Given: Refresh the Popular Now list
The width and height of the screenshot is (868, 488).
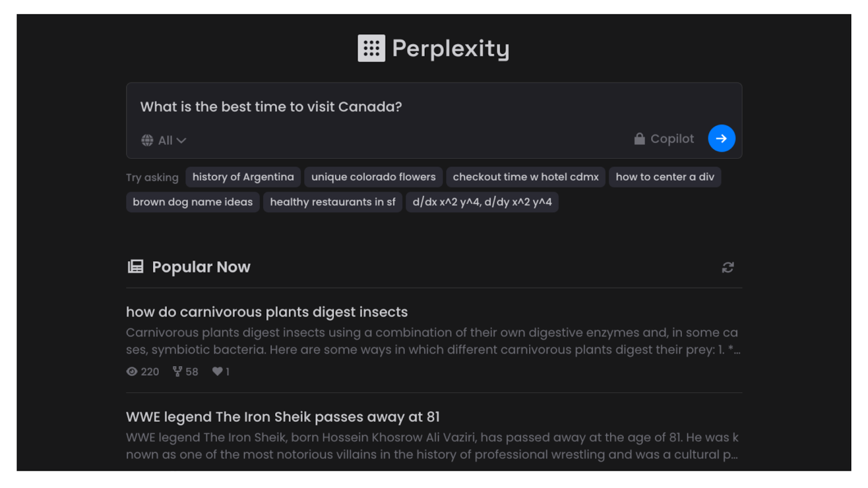Looking at the screenshot, I should pos(727,267).
